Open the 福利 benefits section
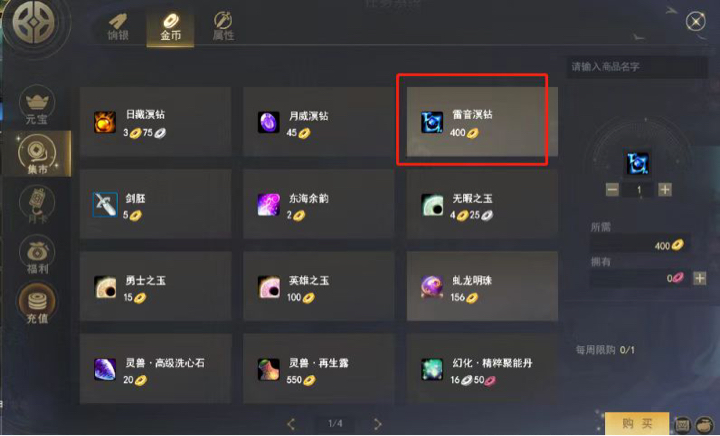720x436 pixels. pyautogui.click(x=37, y=255)
